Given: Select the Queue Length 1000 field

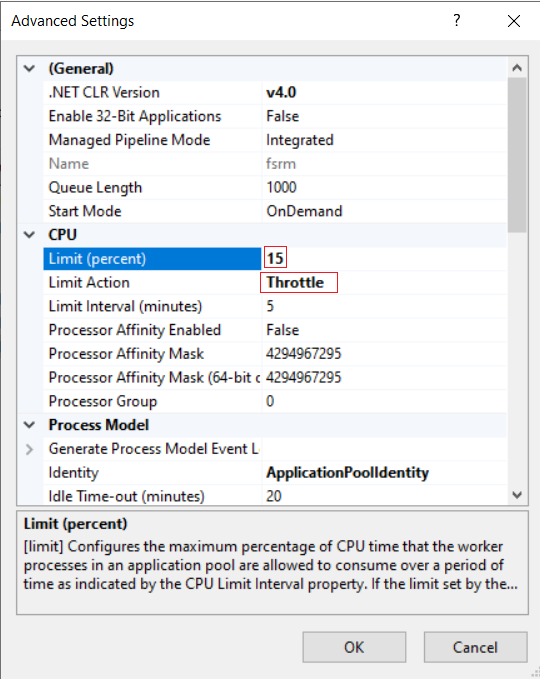Looking at the screenshot, I should [384, 187].
